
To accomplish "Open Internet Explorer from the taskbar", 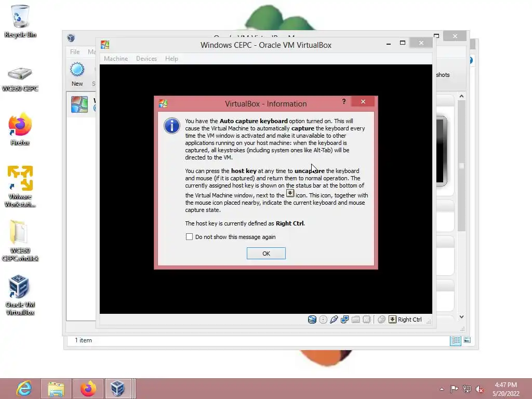I will pos(24,389).
